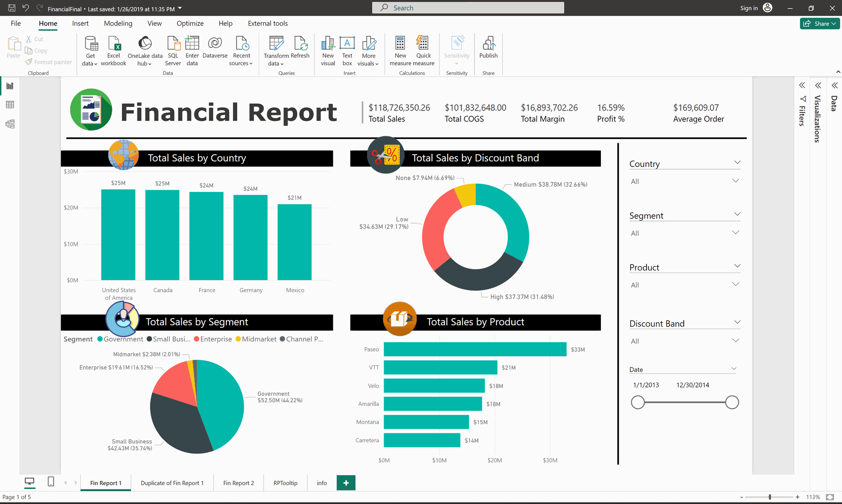Expand the Get data dropdown
This screenshot has height=504, width=842.
tap(90, 64)
